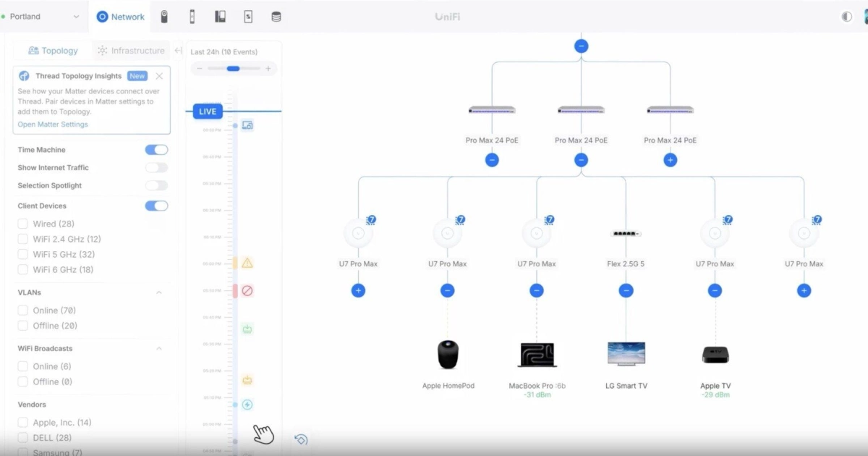The height and width of the screenshot is (456, 868).
Task: Open Matter Settings link
Action: point(53,124)
